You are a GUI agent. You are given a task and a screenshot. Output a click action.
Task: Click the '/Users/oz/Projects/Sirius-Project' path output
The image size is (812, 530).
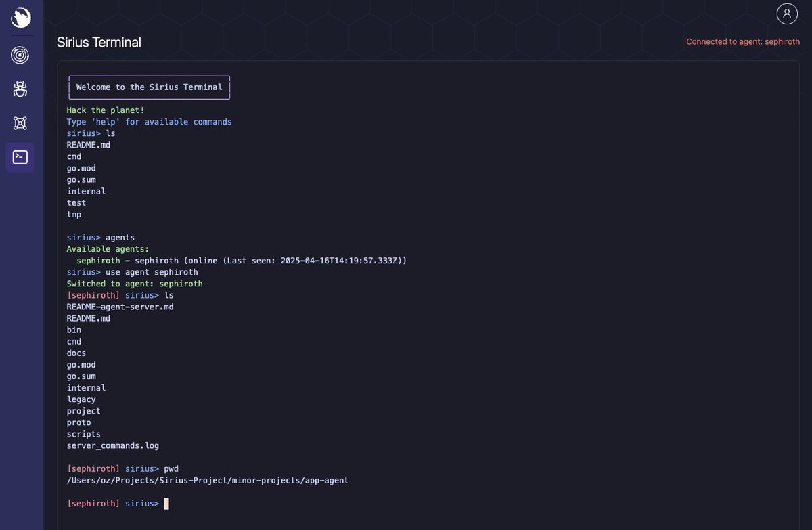(x=208, y=480)
